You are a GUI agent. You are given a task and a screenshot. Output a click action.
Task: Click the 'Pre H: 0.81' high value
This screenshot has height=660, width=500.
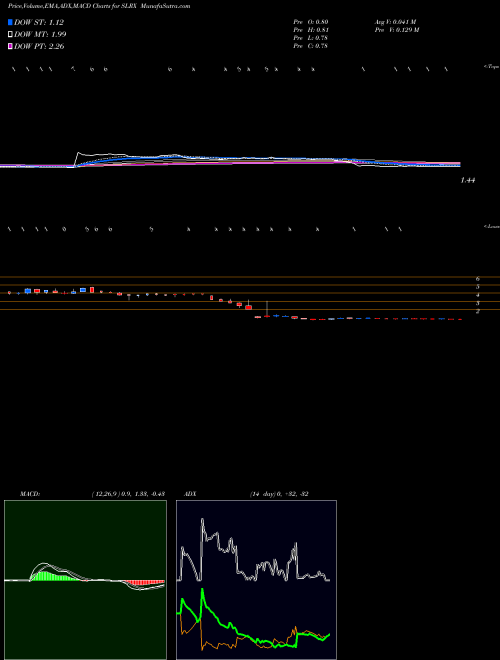click(311, 30)
